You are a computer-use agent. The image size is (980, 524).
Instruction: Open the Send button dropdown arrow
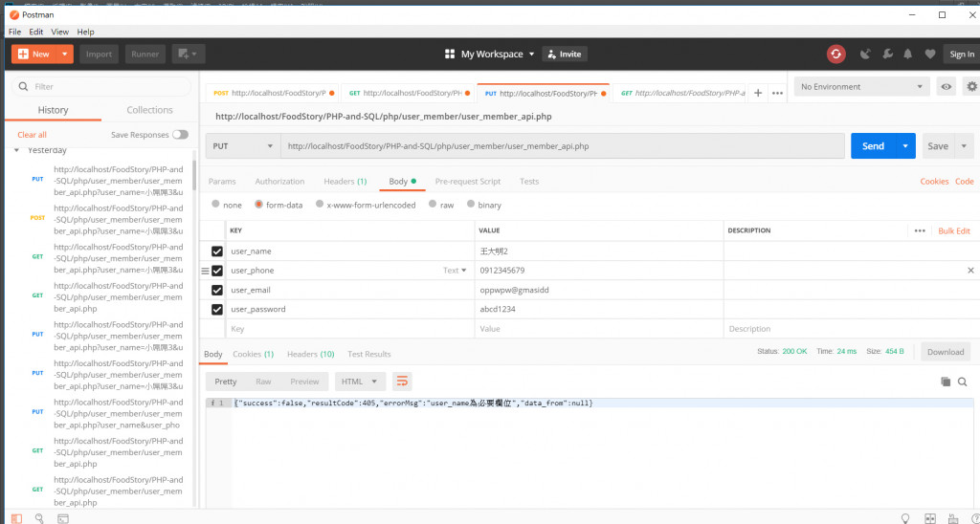coord(905,146)
